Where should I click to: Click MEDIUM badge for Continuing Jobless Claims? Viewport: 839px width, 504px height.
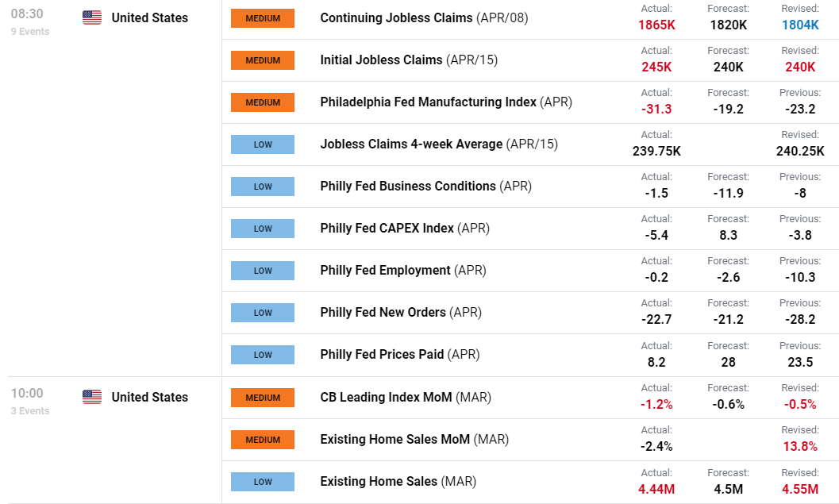point(263,18)
